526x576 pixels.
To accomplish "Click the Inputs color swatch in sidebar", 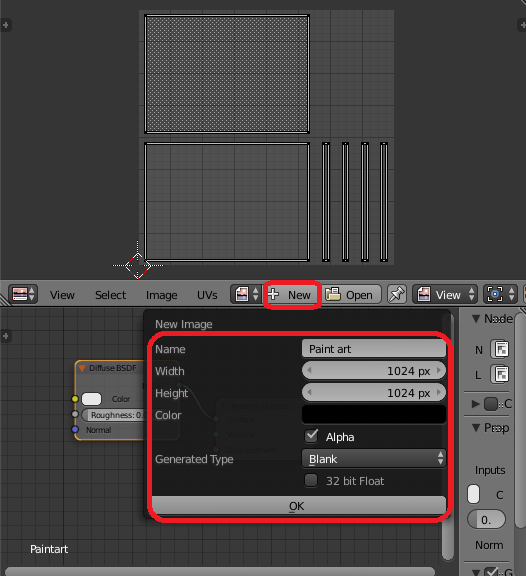I will [473, 494].
